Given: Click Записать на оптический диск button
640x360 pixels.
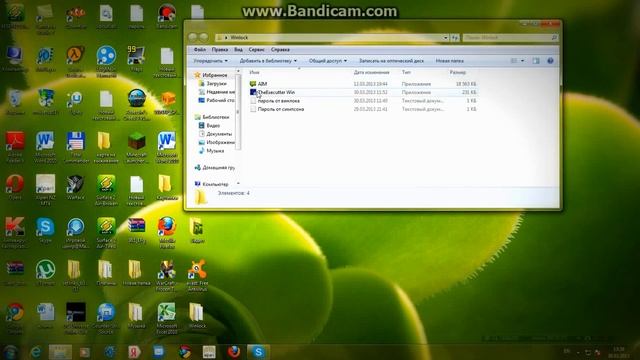Looking at the screenshot, I should pyautogui.click(x=391, y=61).
